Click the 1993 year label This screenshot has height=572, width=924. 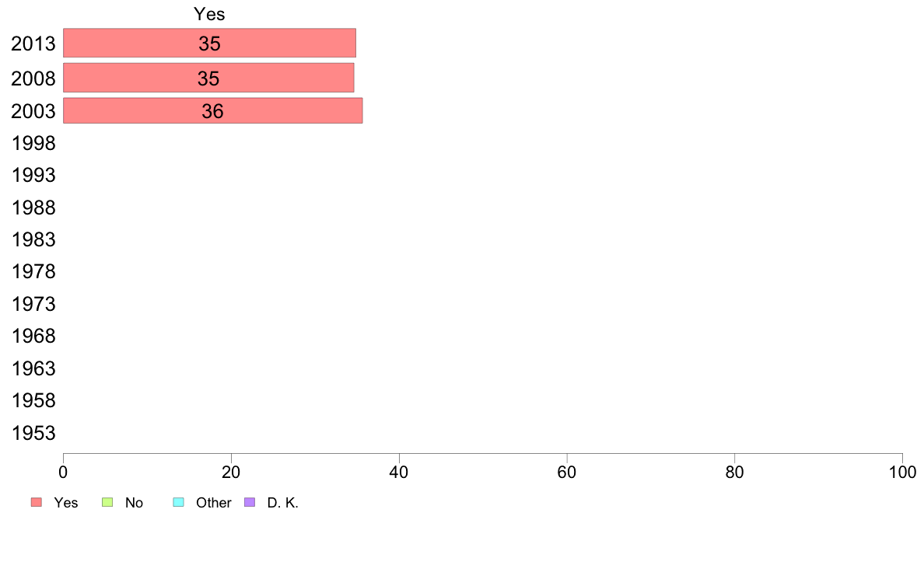(33, 175)
